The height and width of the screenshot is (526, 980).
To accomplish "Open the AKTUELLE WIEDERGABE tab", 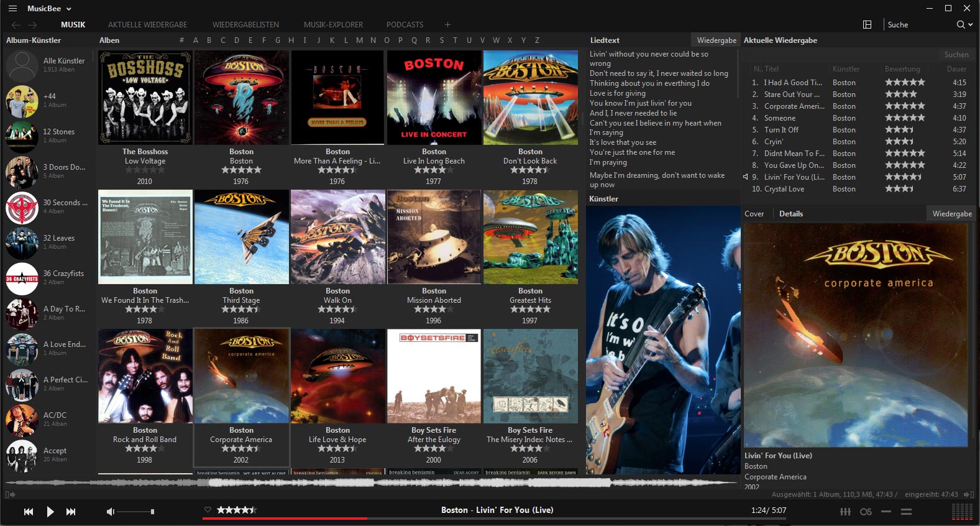I will (147, 25).
